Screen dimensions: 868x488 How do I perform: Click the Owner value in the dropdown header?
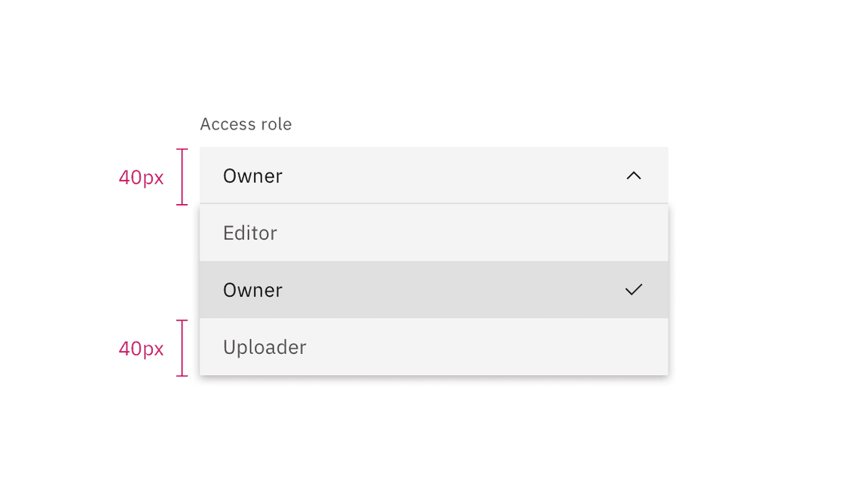tap(252, 176)
